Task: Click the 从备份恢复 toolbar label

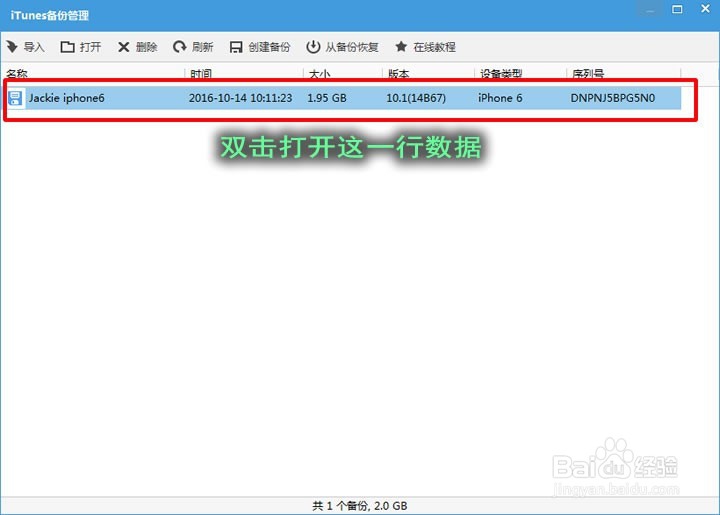Action: 352,47
